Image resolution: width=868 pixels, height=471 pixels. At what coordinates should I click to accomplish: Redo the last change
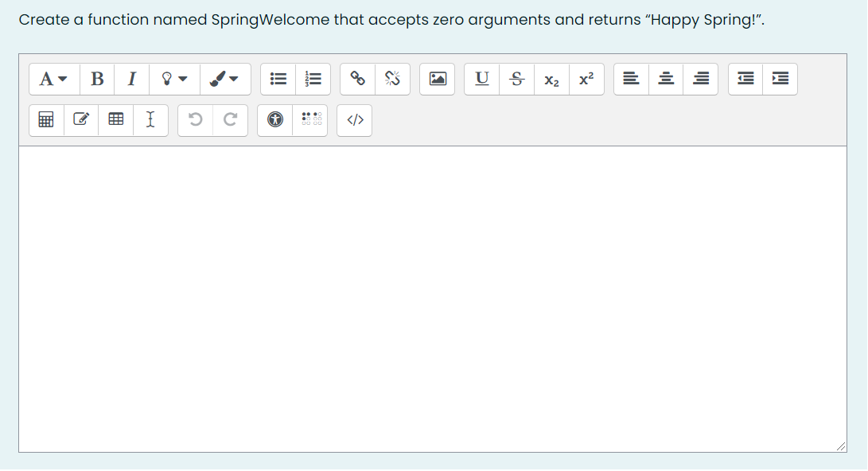230,120
